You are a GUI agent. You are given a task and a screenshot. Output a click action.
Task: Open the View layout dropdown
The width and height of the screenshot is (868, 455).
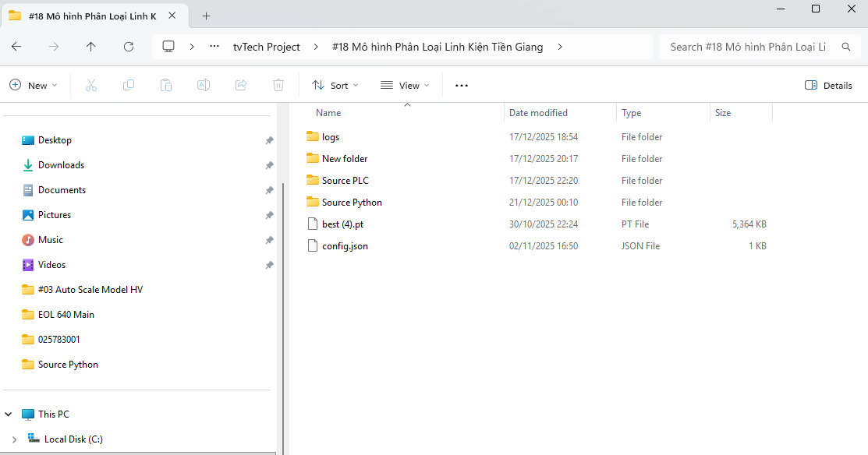point(405,85)
